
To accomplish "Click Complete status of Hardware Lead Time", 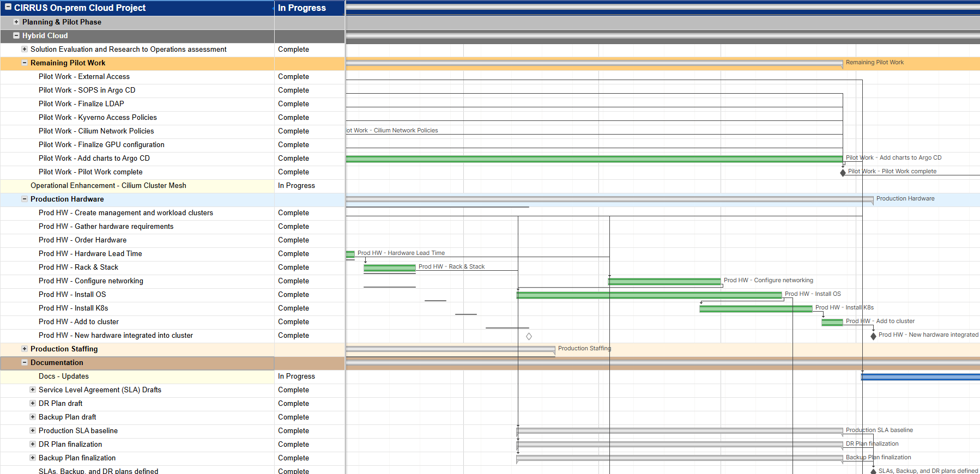I will [x=293, y=254].
